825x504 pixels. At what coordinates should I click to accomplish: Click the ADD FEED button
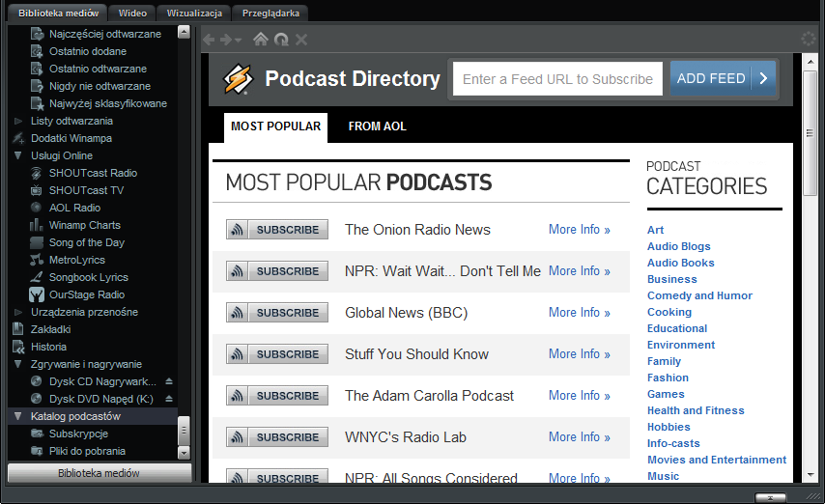click(723, 78)
